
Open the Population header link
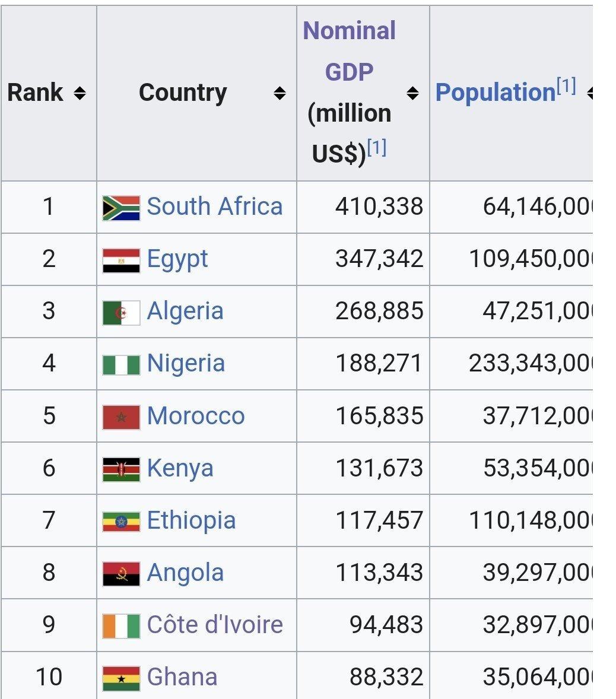(495, 93)
